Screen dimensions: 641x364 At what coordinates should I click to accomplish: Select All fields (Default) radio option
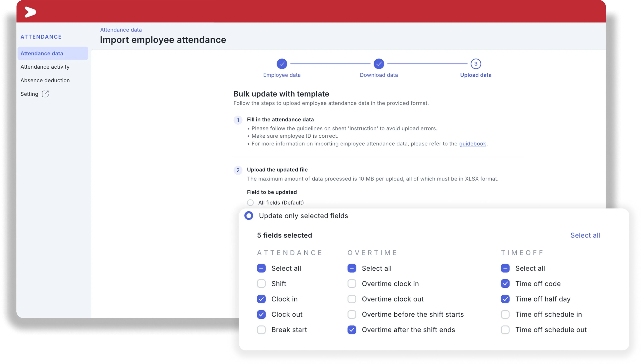pos(250,203)
